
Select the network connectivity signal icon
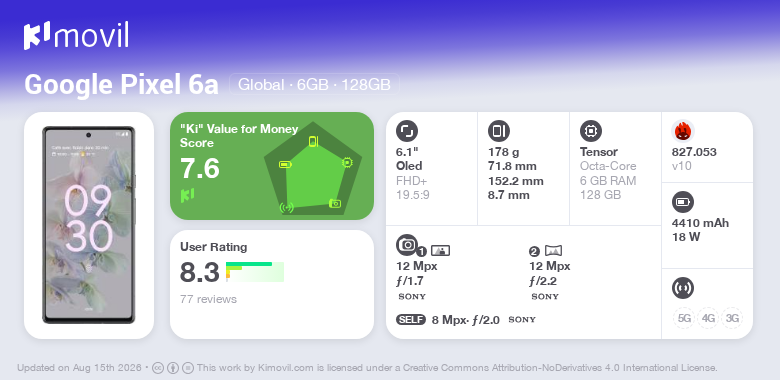682,288
